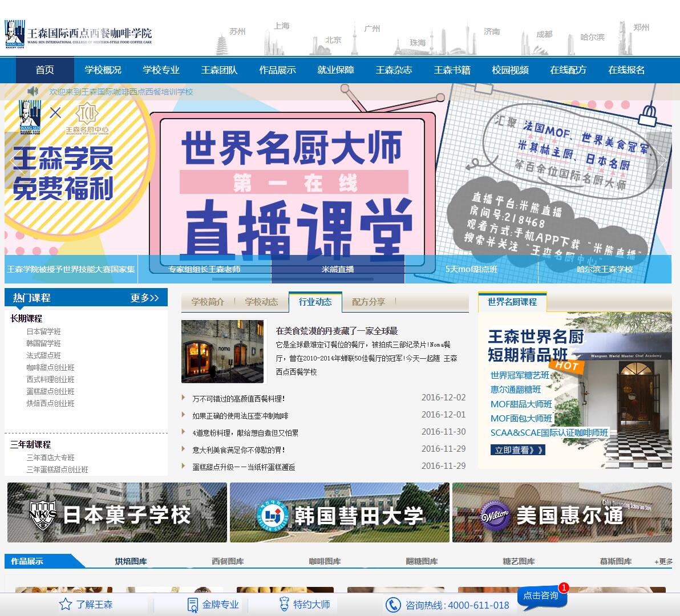Select banner slide 米熊直播

pyautogui.click(x=338, y=269)
